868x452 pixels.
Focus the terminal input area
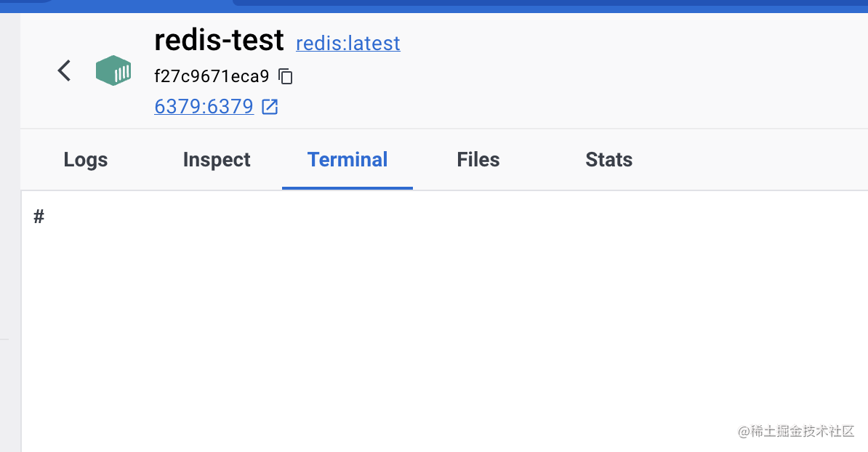pyautogui.click(x=436, y=305)
